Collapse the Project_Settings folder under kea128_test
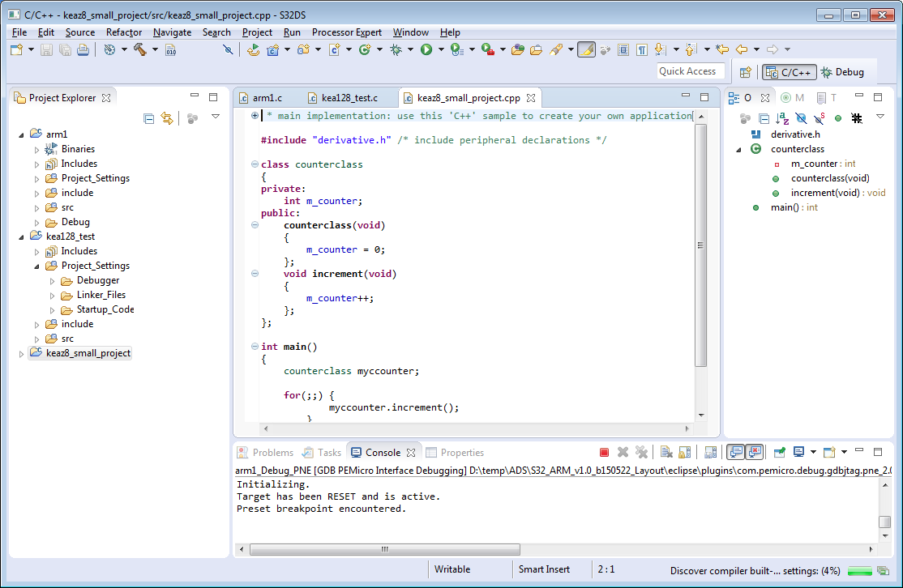 click(36, 266)
